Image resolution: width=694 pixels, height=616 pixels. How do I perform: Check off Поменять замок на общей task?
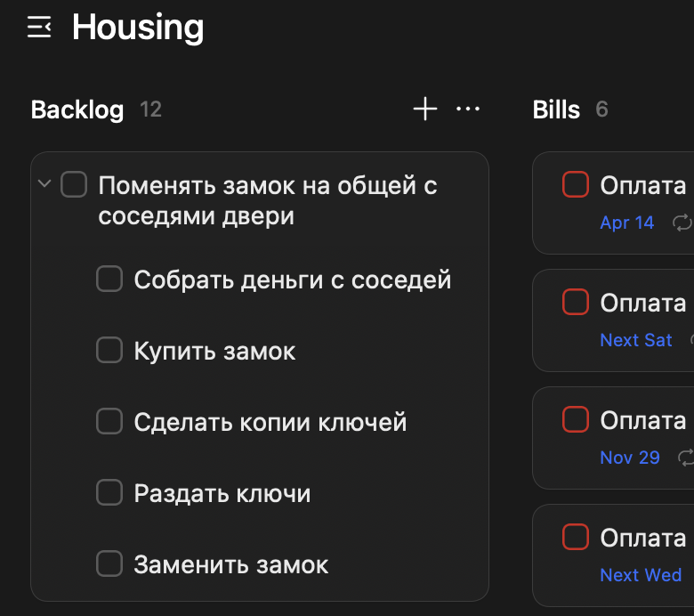coord(74,185)
